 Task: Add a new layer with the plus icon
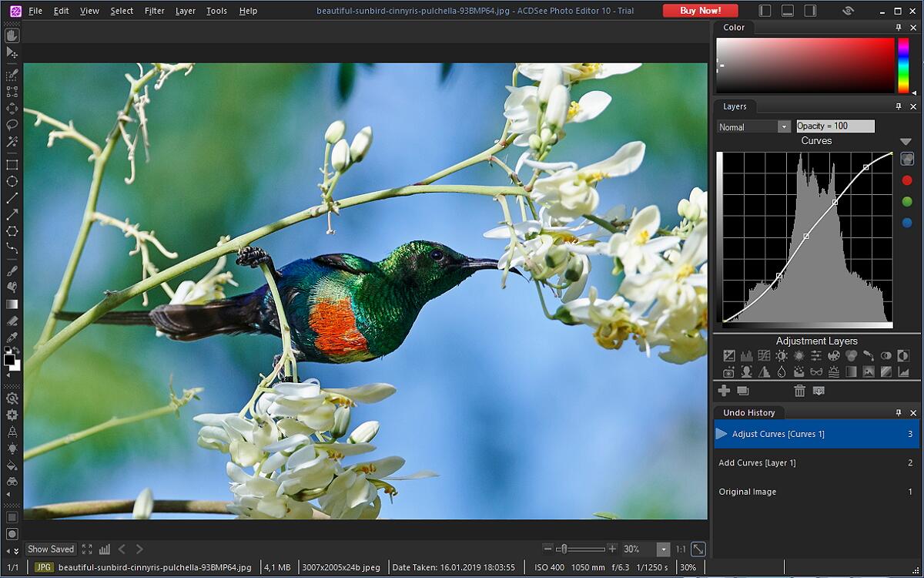click(x=724, y=391)
